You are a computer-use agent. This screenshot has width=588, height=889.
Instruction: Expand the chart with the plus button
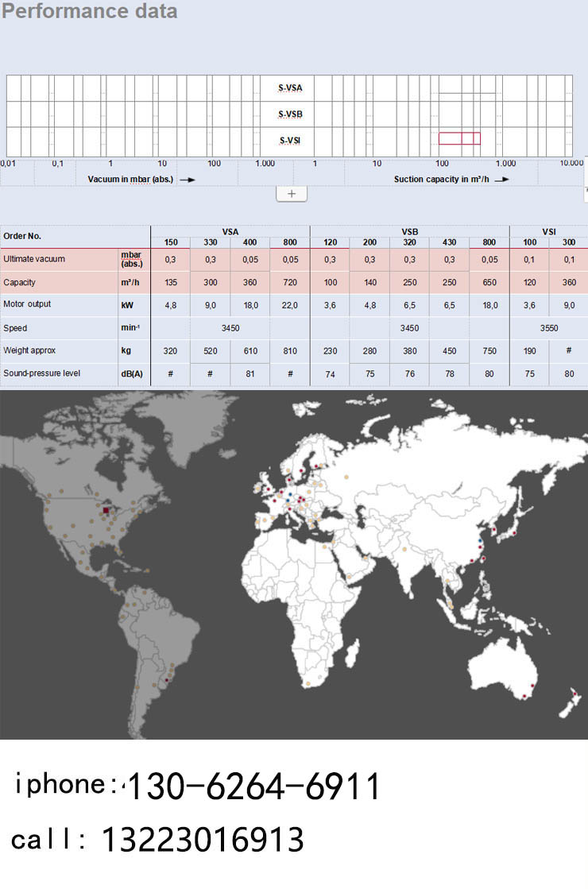pyautogui.click(x=291, y=194)
